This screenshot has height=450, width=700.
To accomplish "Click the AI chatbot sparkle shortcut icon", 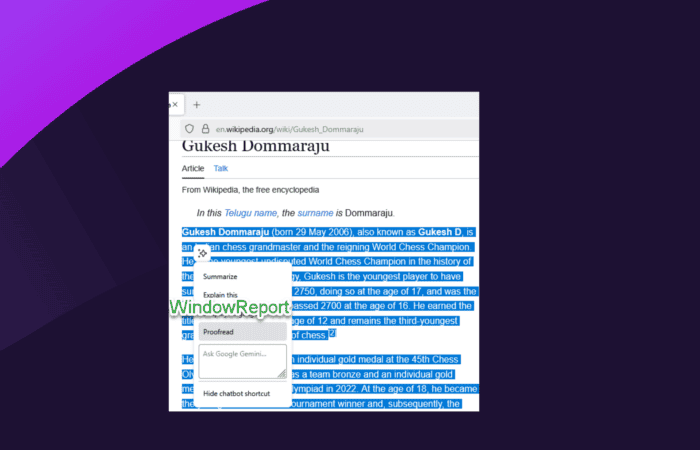I will pyautogui.click(x=202, y=254).
